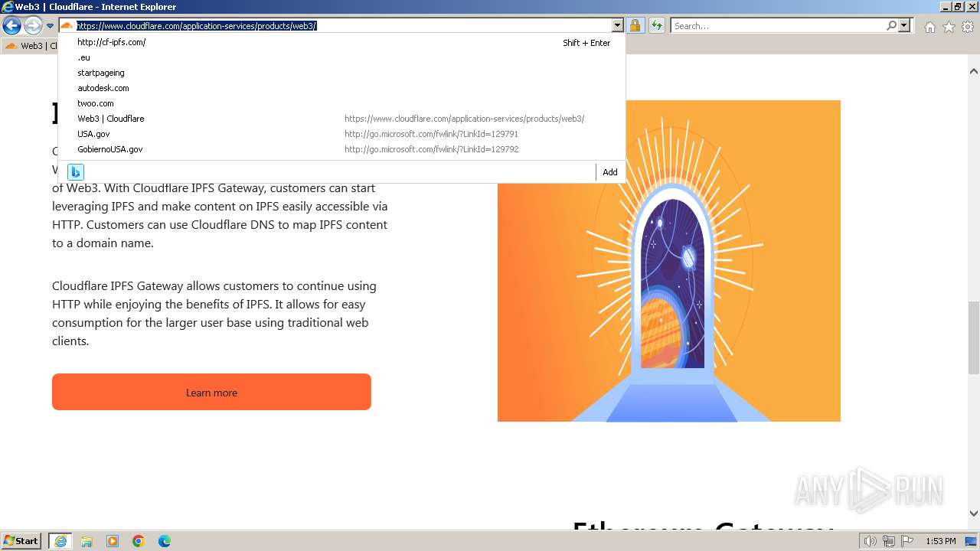Launch Microsoft Edge from the taskbar
The width and height of the screenshot is (980, 551).
tap(165, 541)
